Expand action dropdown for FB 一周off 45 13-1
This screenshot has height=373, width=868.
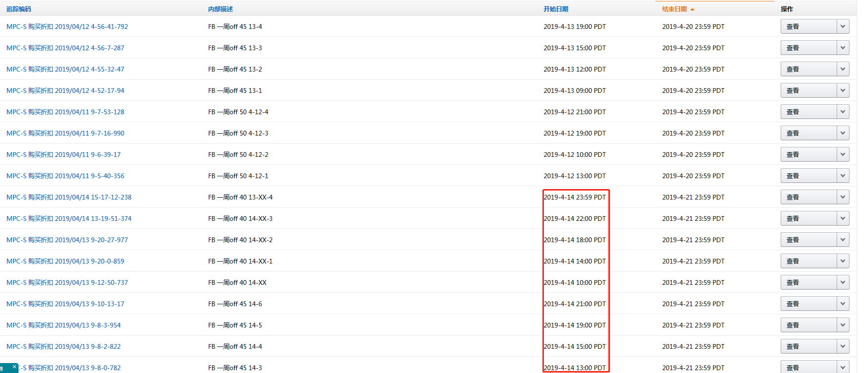coord(843,91)
